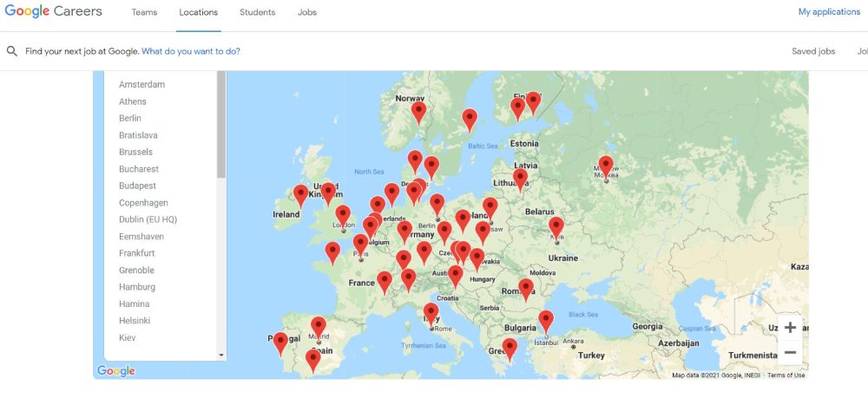Click the Rome map pin
Image resolution: width=868 pixels, height=398 pixels.
[x=431, y=314]
